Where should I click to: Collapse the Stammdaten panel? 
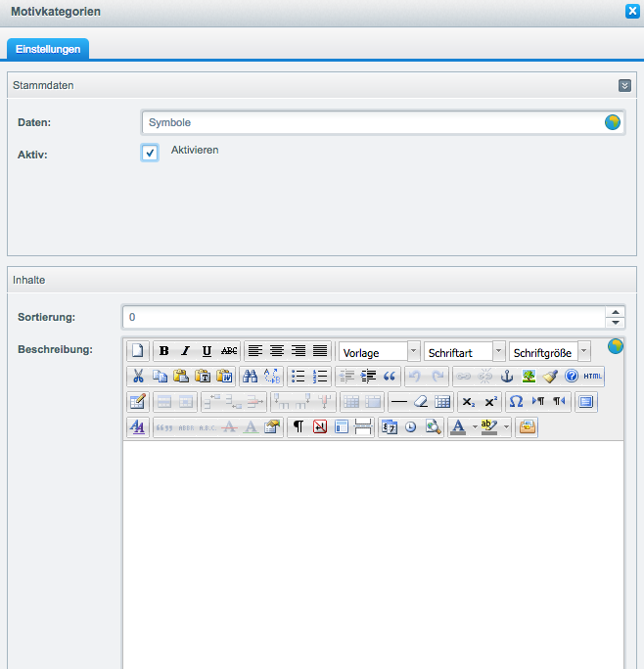pyautogui.click(x=624, y=86)
